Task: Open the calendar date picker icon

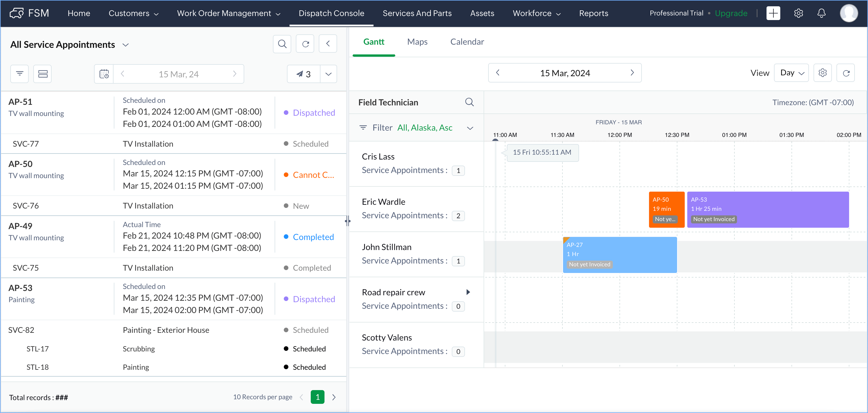Action: (104, 74)
